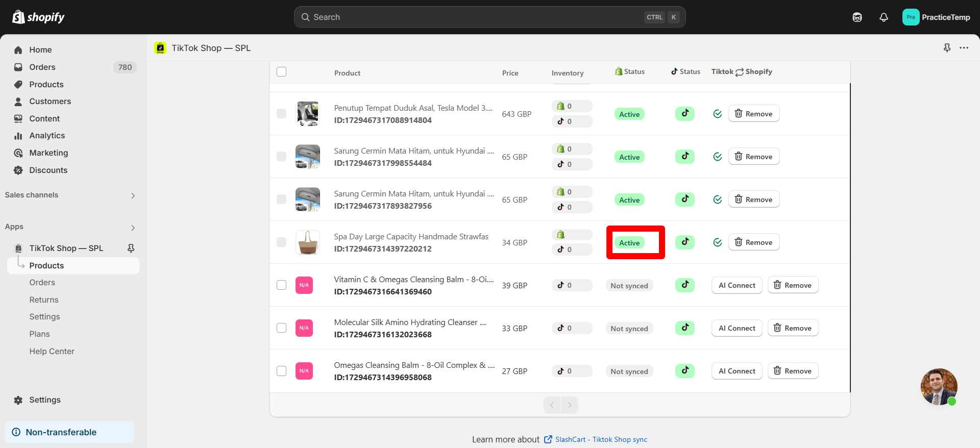
Task: Open the Spa Day straw bag thumbnail
Action: [x=308, y=242]
